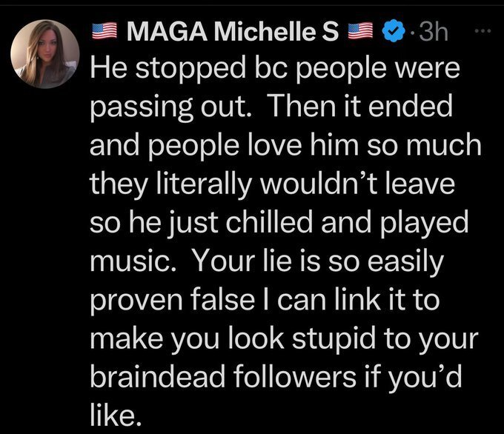Screen dimensions: 504x434
Task: Click the flag emoji before the name
Action: pos(105,32)
